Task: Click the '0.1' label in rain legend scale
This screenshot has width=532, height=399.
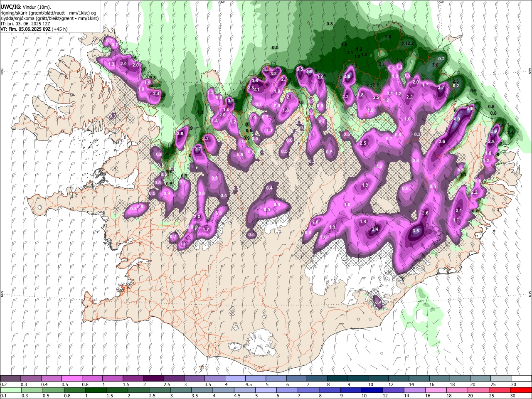Action: pyautogui.click(x=3, y=396)
